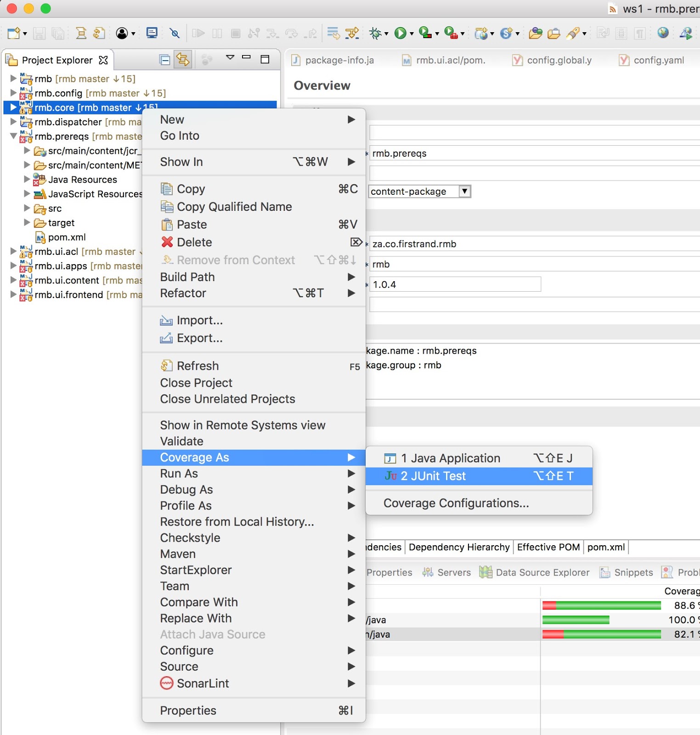This screenshot has height=735, width=700.
Task: Click the Resume debug toolbar icon
Action: pyautogui.click(x=198, y=33)
